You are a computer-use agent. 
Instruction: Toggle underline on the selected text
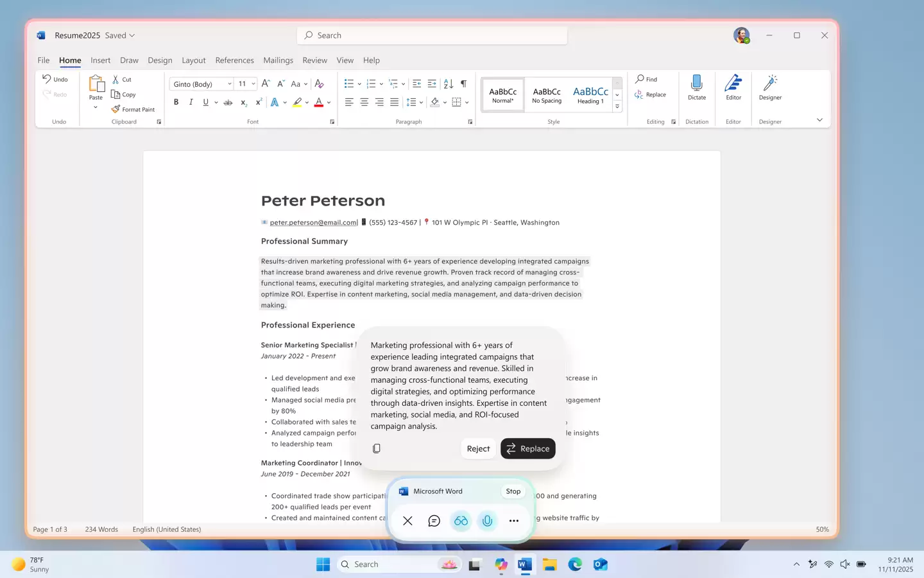coord(205,101)
